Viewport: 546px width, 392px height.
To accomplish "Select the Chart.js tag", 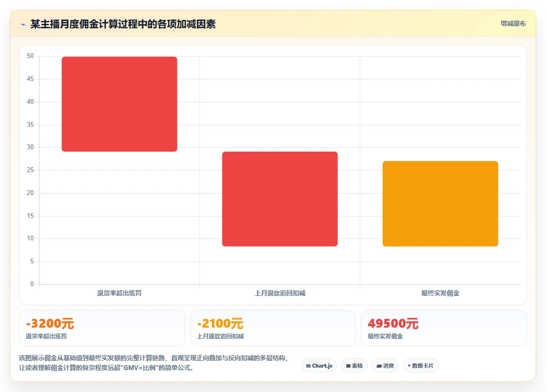I will (319, 366).
